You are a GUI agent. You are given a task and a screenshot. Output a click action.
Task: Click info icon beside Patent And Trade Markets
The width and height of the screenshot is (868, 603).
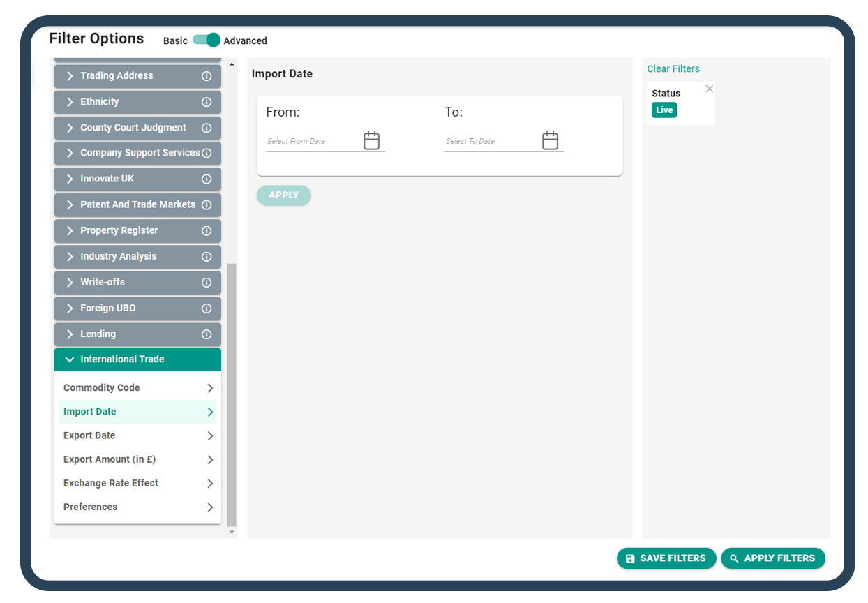[x=207, y=204]
